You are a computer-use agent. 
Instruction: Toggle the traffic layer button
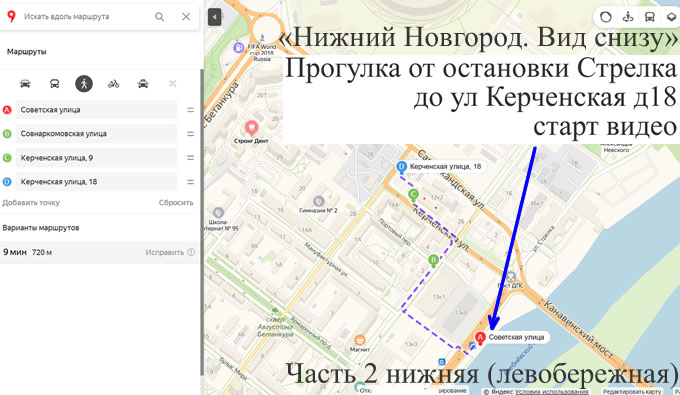pyautogui.click(x=606, y=17)
